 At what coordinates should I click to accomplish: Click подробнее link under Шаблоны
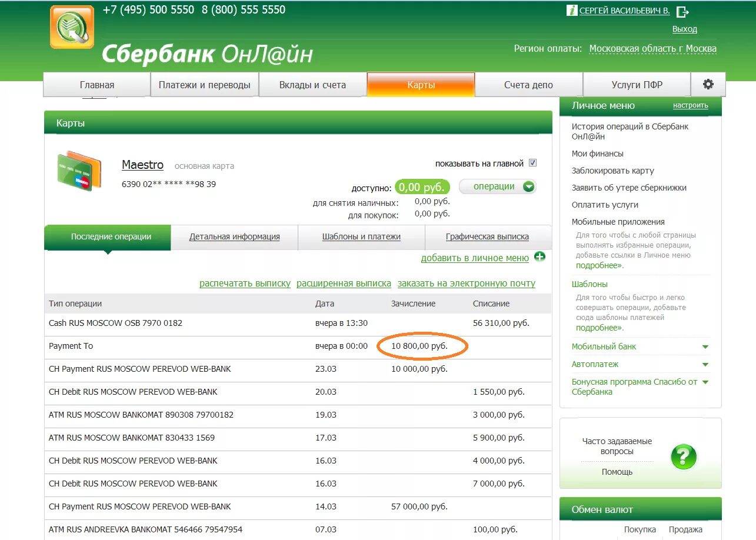pyautogui.click(x=599, y=328)
